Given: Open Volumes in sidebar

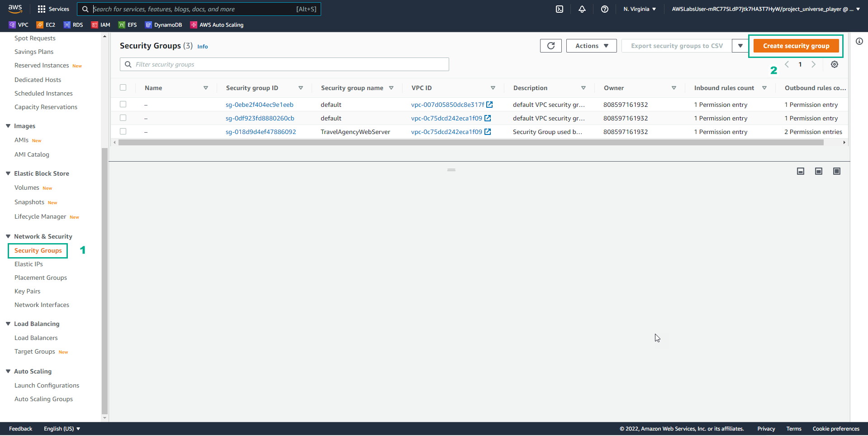Looking at the screenshot, I should (27, 187).
